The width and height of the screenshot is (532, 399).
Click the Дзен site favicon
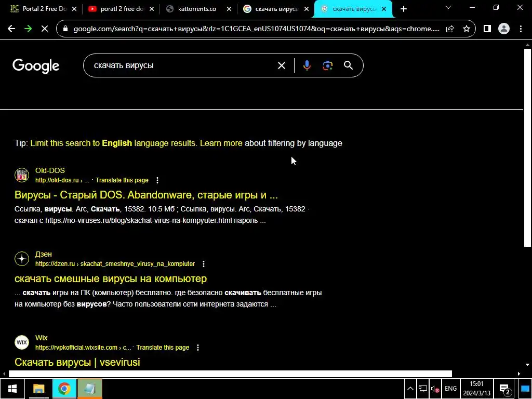pos(22,259)
